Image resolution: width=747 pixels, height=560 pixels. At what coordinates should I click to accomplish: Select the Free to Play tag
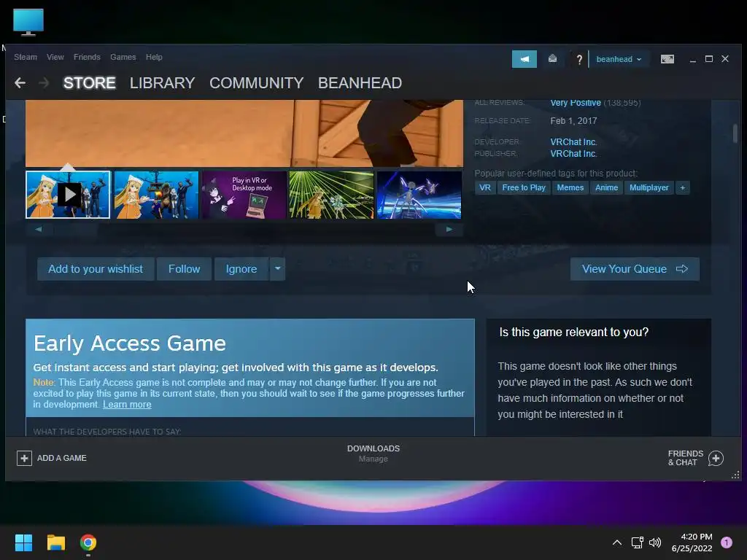tap(524, 187)
